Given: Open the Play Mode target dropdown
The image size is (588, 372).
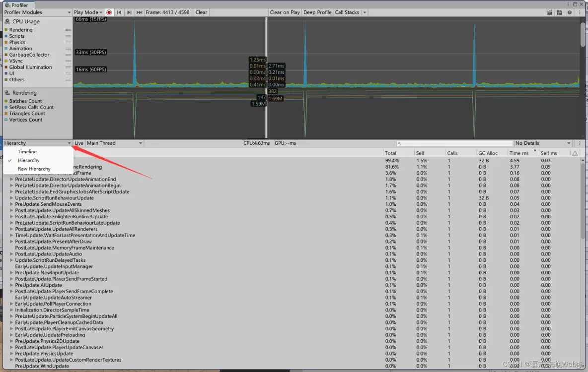Looking at the screenshot, I should point(88,12).
